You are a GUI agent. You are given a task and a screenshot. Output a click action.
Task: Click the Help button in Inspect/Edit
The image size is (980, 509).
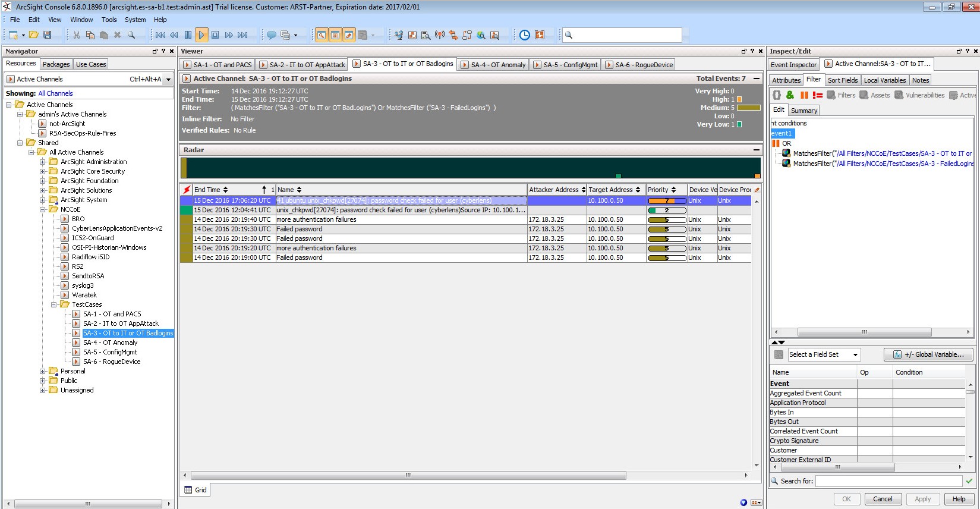(959, 499)
